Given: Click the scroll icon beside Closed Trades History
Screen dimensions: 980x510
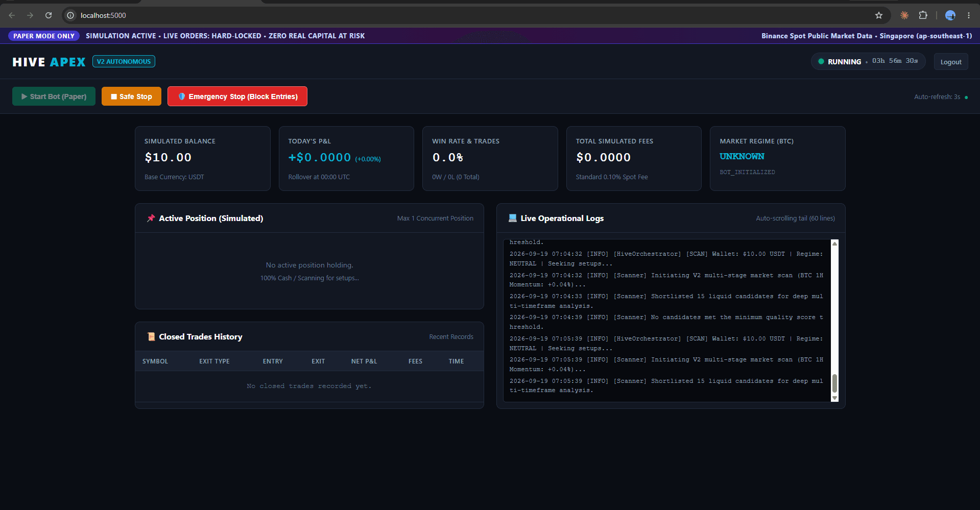Looking at the screenshot, I should pos(151,337).
